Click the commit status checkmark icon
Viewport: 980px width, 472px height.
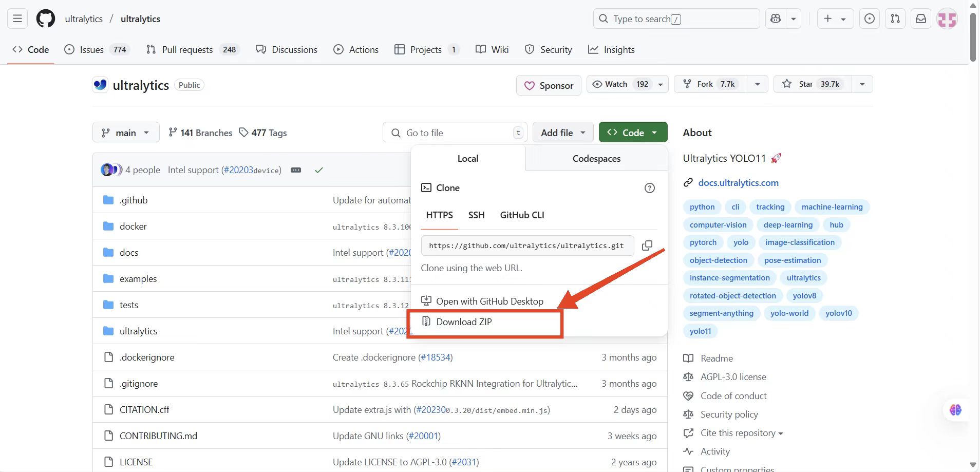coord(319,170)
